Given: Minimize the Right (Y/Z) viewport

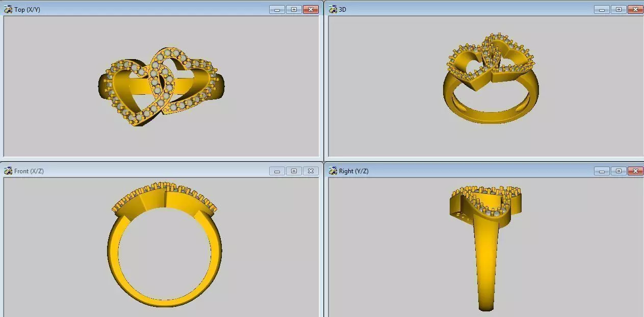Looking at the screenshot, I should [602, 171].
